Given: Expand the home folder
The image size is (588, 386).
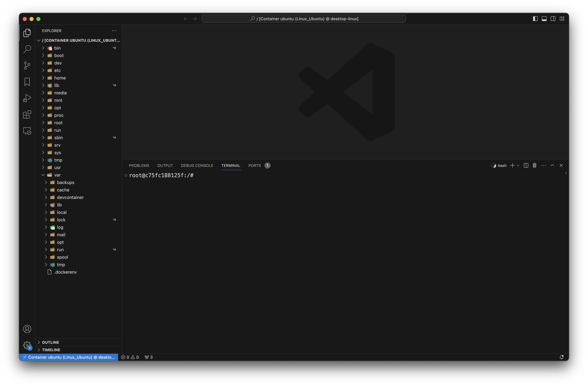Looking at the screenshot, I should point(79,78).
